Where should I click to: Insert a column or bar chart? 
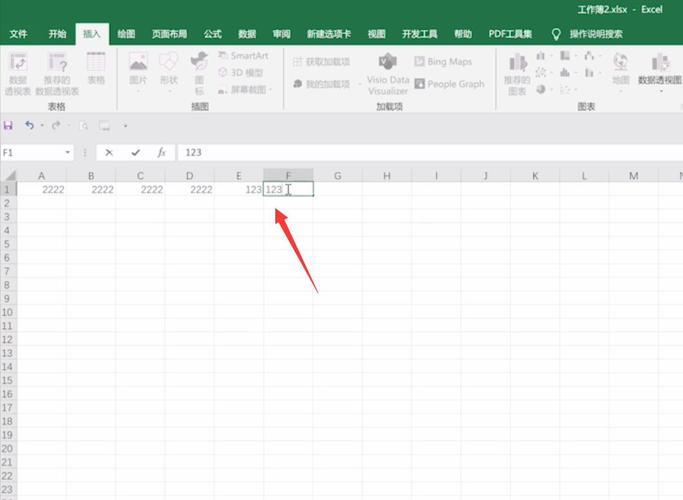pos(541,56)
